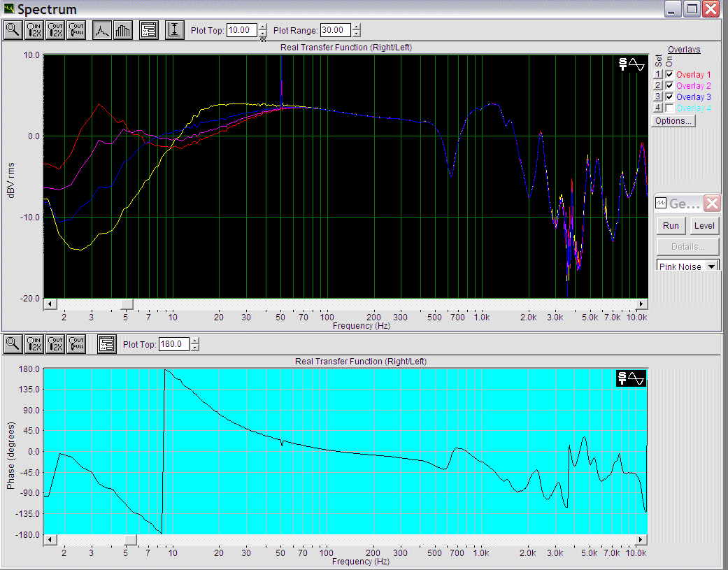Decrease phase Plot Top with down arrow

point(195,348)
